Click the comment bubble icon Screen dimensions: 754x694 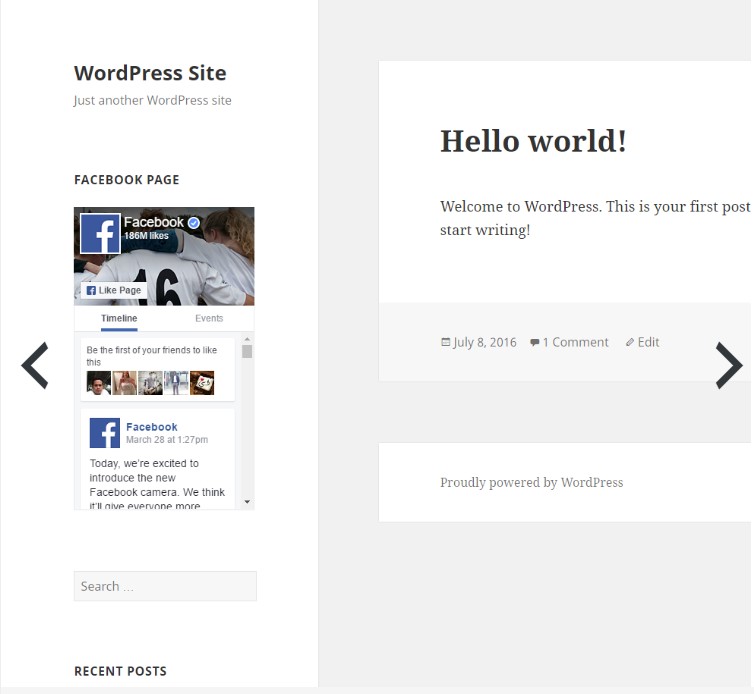tap(535, 342)
